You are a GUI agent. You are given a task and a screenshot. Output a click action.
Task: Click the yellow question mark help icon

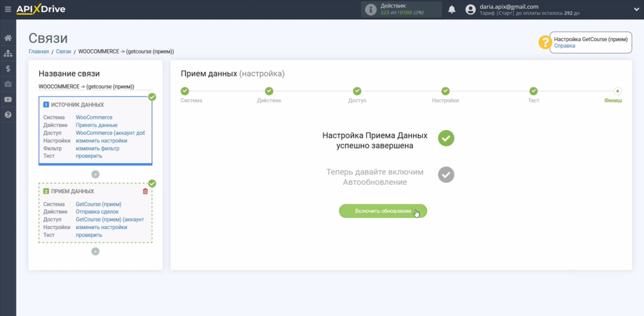(545, 42)
